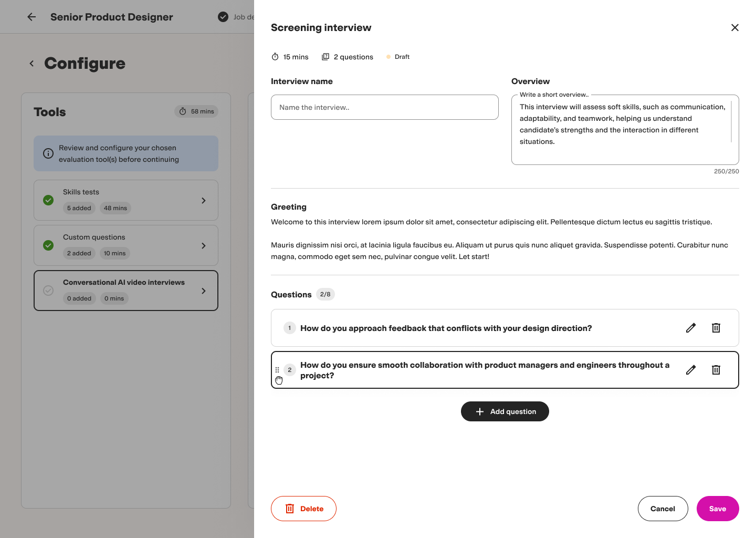
Task: Click the 250/250 character counter
Action: 726,171
